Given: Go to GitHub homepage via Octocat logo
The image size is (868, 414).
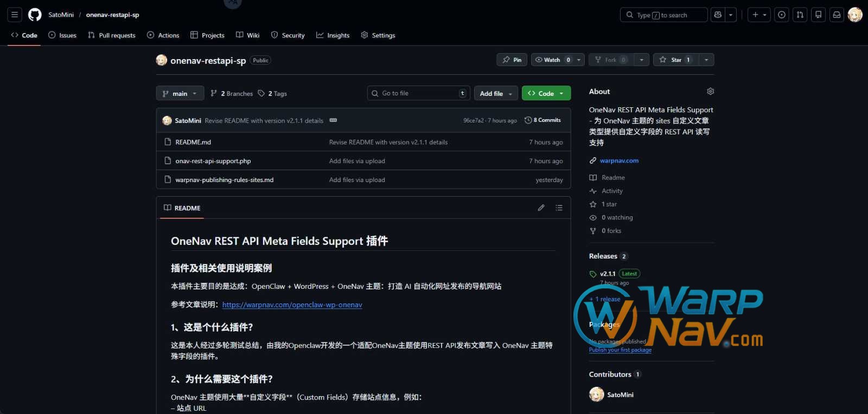Looking at the screenshot, I should [x=35, y=15].
